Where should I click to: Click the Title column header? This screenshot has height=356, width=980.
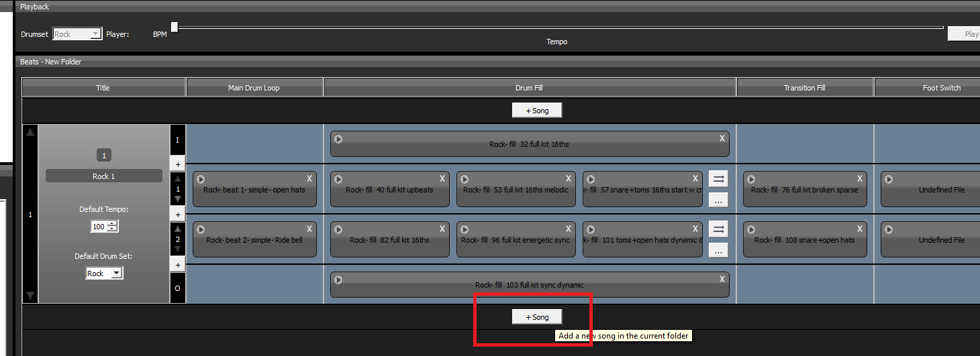click(x=103, y=87)
